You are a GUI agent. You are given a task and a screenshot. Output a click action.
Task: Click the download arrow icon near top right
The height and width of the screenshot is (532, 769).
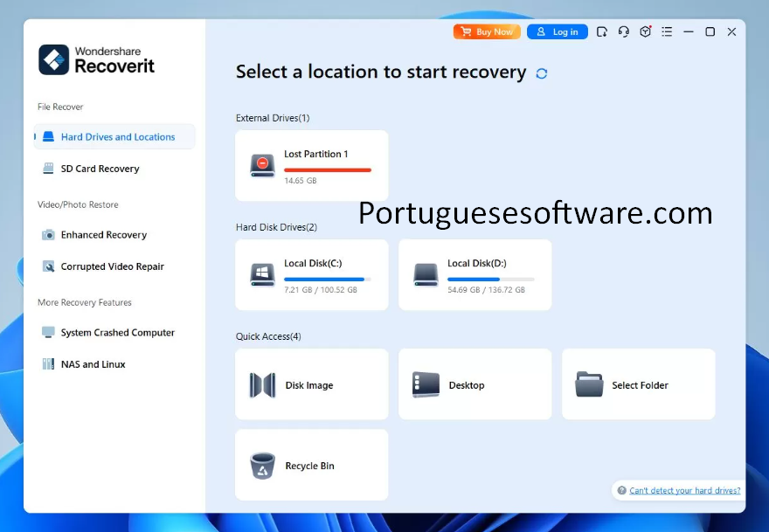pos(601,31)
